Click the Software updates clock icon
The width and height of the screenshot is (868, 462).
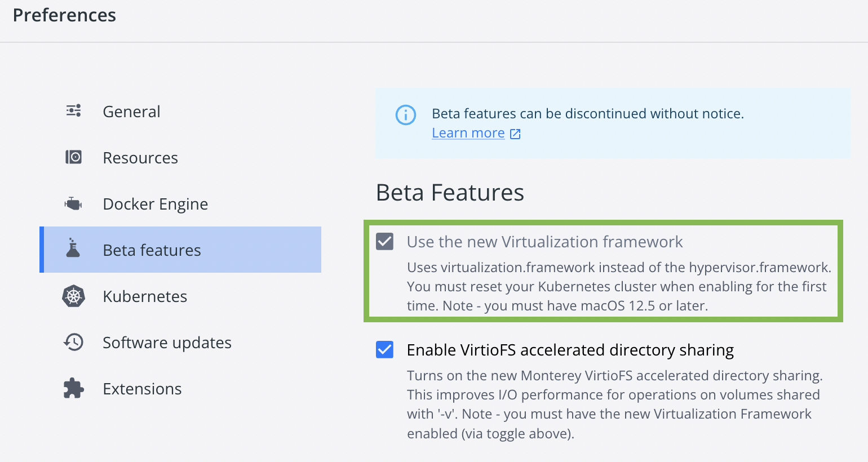(73, 342)
